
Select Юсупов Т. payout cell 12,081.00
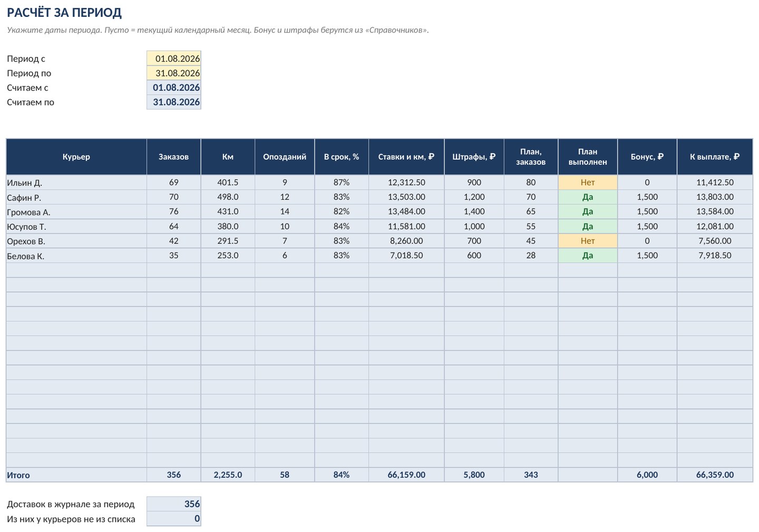[x=715, y=226]
